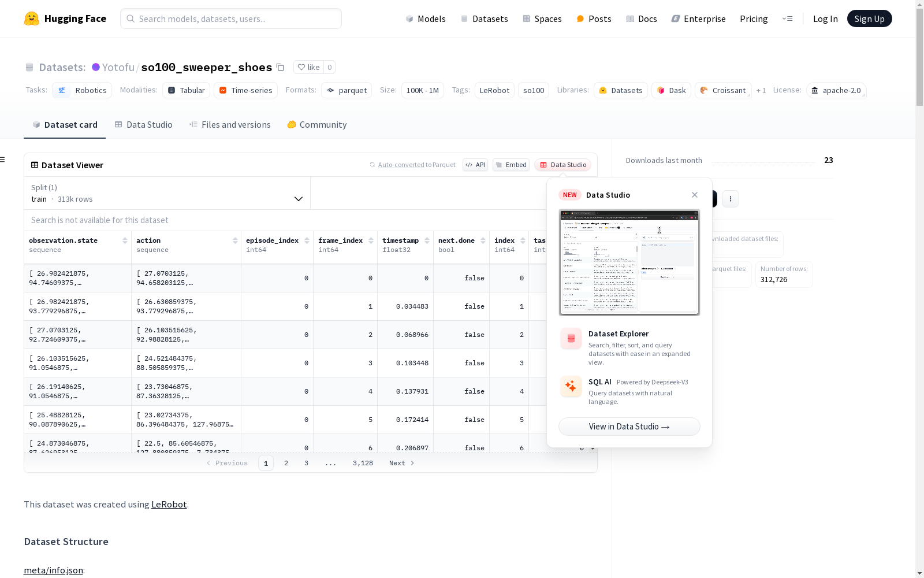Sort by timestamp column sort icon
This screenshot has height=578, width=924.
click(x=427, y=240)
